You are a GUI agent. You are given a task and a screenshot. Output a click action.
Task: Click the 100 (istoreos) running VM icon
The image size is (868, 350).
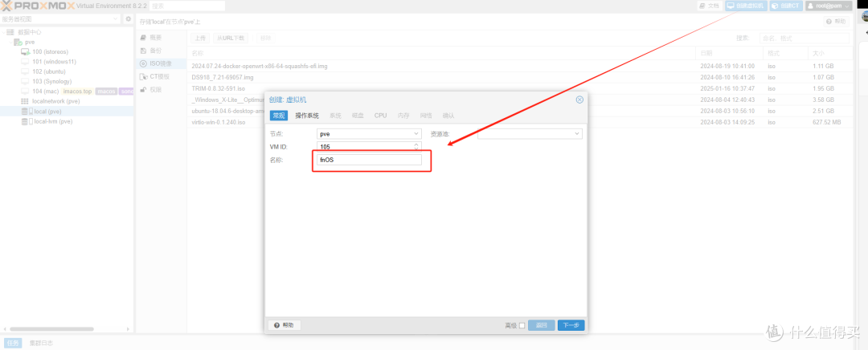tap(26, 51)
